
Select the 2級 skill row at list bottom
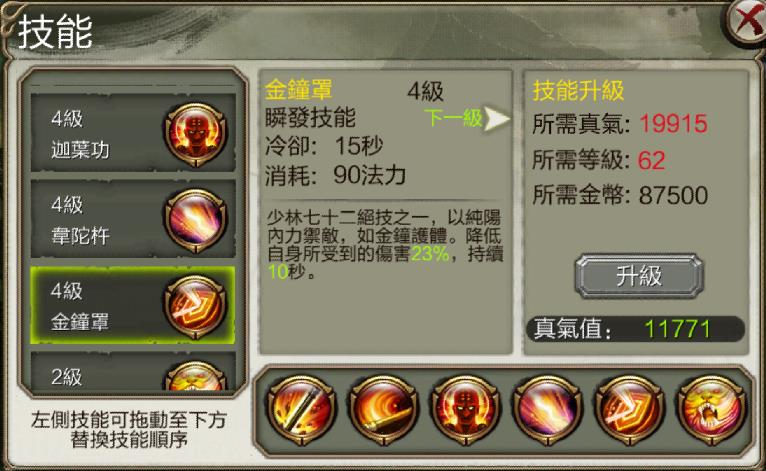click(133, 371)
